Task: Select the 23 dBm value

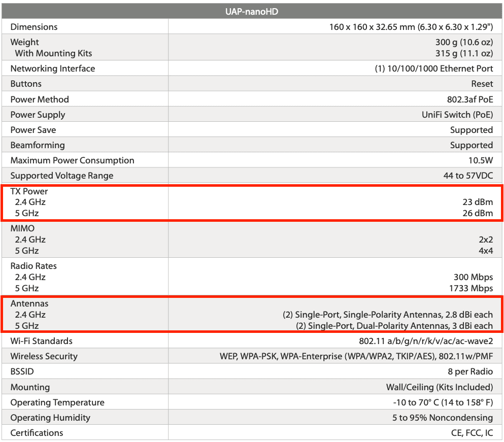Action: click(x=478, y=202)
